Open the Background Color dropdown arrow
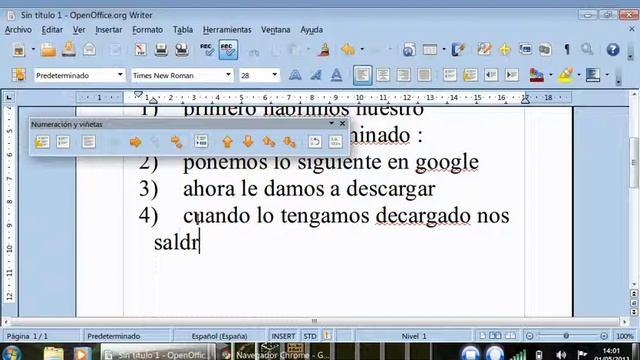Viewport: 640px width, 360px height. click(607, 75)
